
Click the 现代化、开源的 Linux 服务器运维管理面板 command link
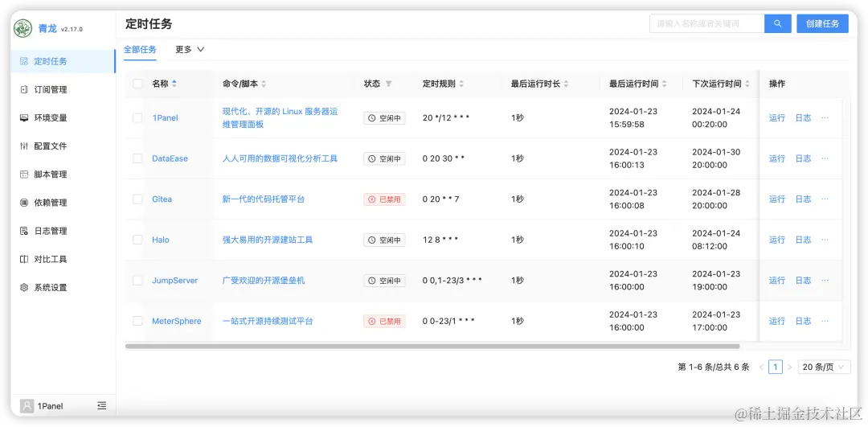point(280,118)
